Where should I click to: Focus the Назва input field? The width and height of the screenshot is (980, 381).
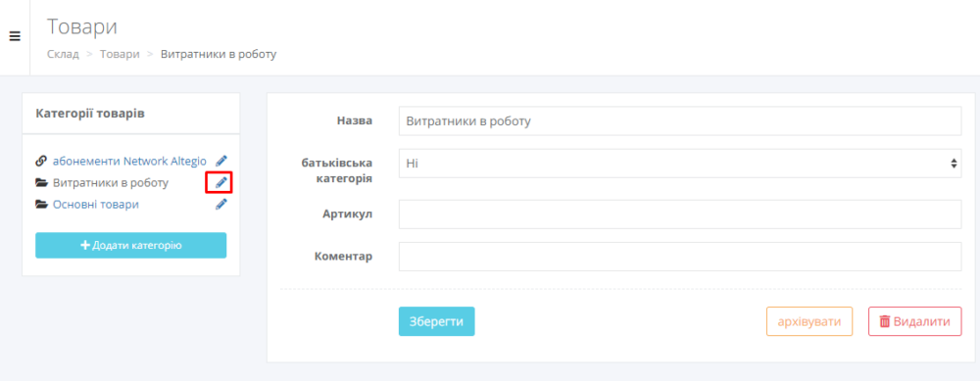coord(680,121)
